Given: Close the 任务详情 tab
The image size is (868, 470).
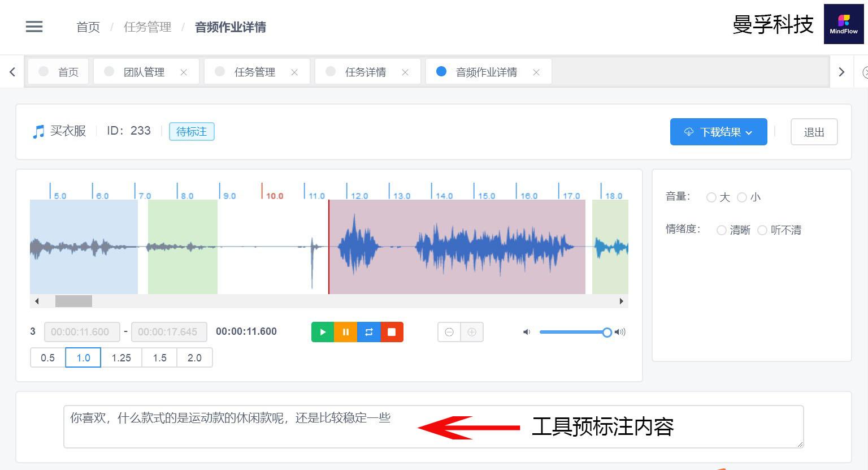Looking at the screenshot, I should [405, 72].
